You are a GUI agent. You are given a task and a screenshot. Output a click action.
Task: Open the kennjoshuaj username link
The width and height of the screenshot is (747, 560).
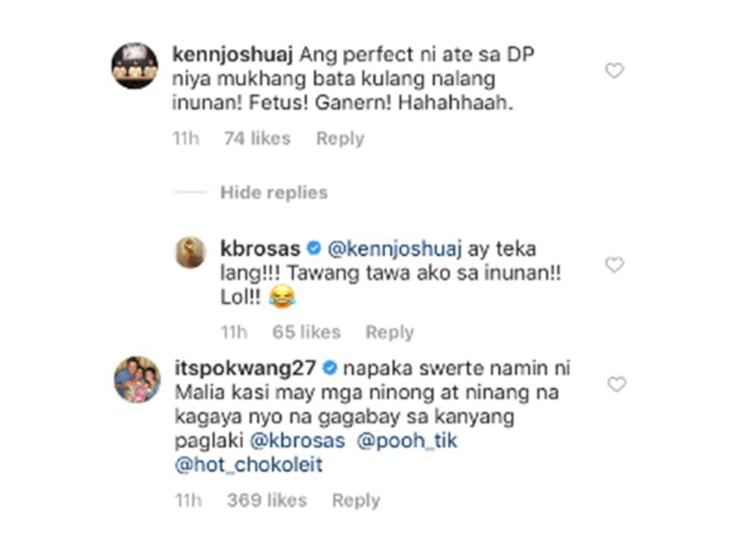tap(232, 54)
